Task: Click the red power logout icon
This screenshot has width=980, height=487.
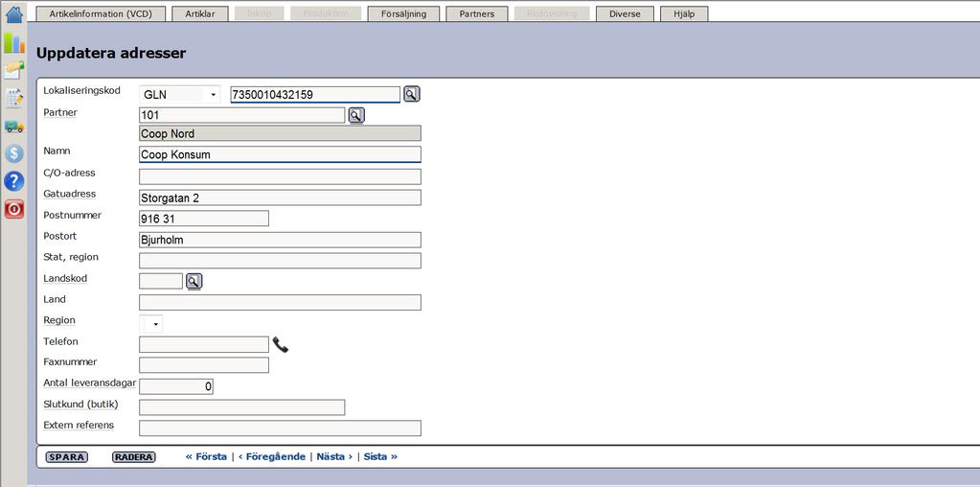Action: [x=13, y=209]
